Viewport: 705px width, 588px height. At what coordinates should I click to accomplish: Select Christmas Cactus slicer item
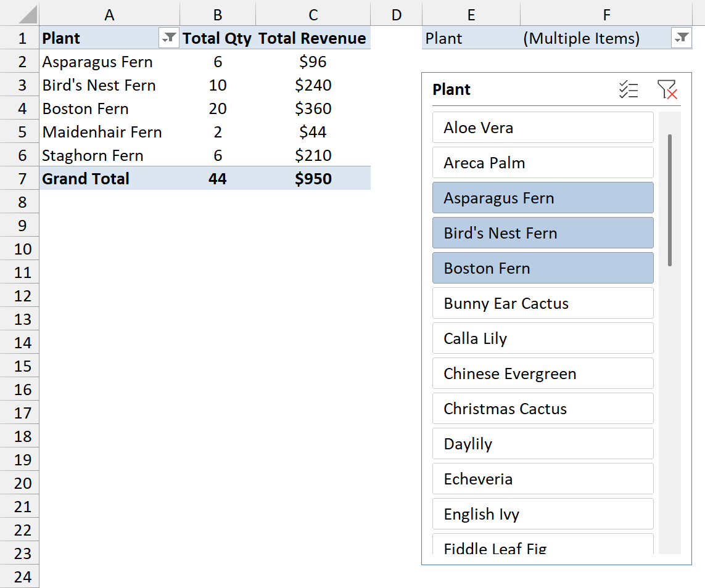(x=543, y=408)
